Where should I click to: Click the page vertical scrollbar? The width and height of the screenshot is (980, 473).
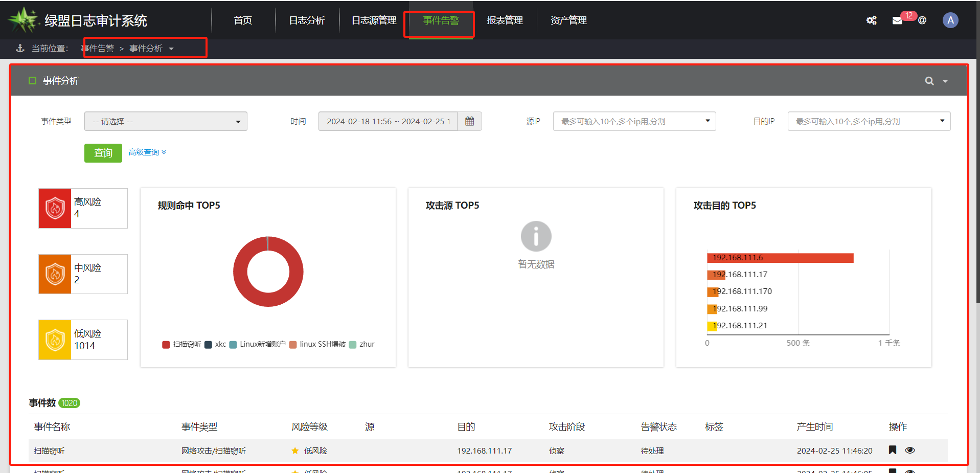[977, 153]
